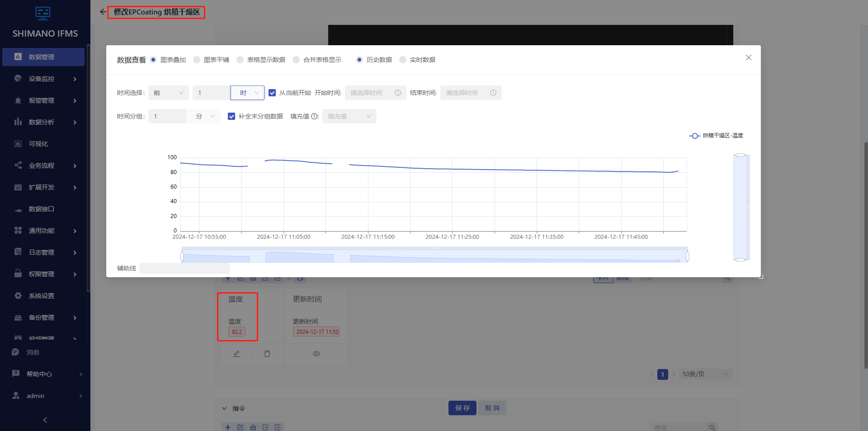Image resolution: width=868 pixels, height=431 pixels.
Task: Click page number 1 in pagination
Action: point(663,374)
